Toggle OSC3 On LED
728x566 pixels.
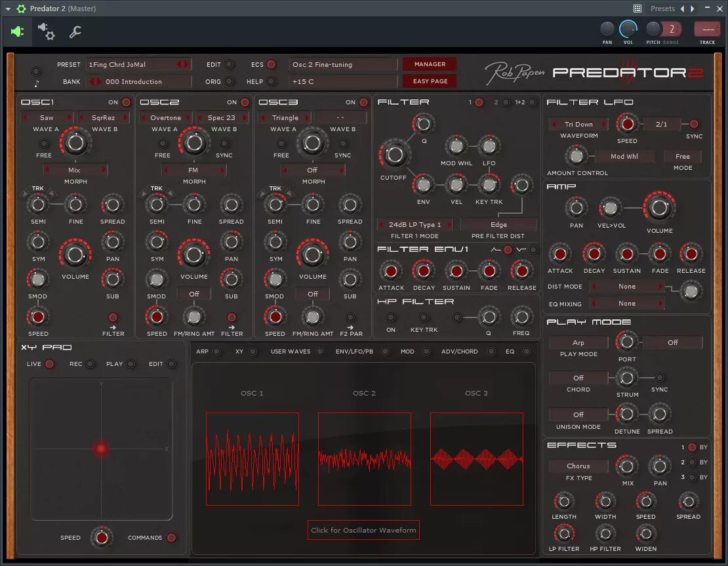coord(363,102)
